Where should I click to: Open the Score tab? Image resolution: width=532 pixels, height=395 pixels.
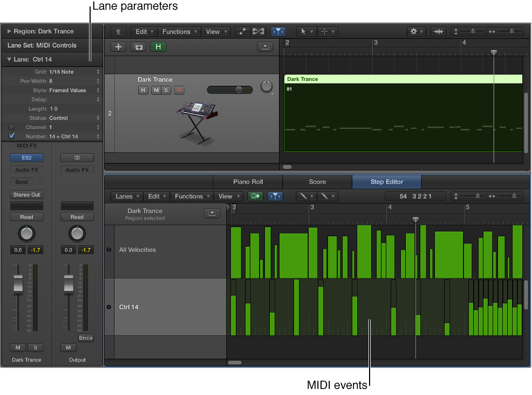[x=317, y=182]
